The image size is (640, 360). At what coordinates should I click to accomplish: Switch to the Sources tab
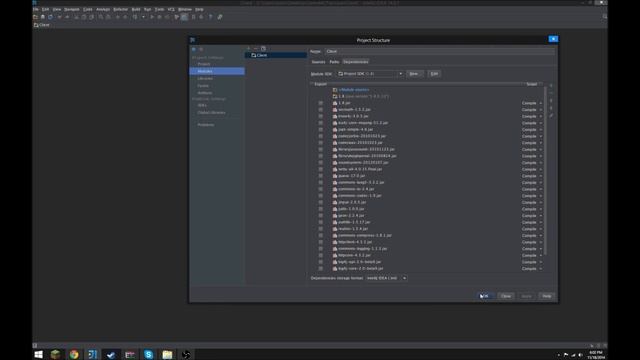318,62
